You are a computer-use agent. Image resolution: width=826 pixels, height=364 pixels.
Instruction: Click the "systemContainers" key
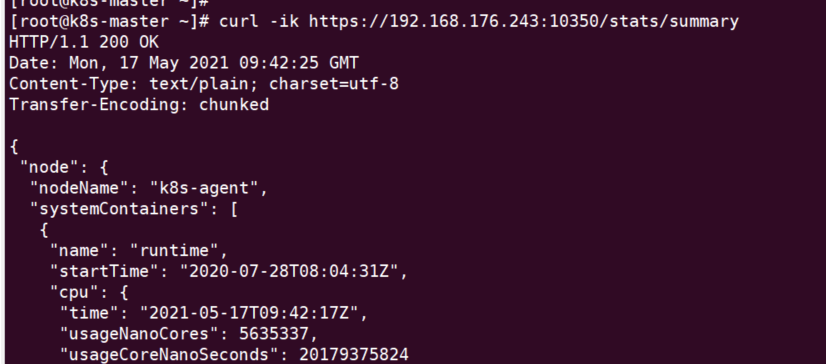point(120,209)
